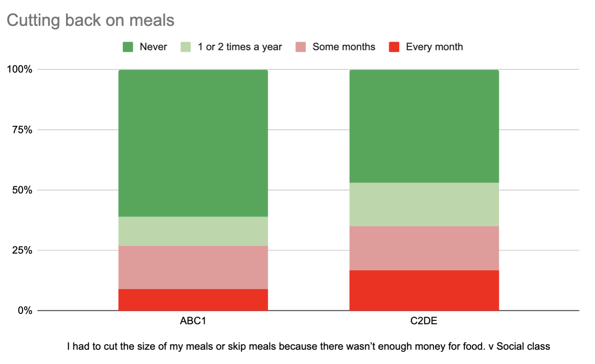Viewport: 595px width, 364px height.
Task: Select the "Some months" legend label
Action: [x=343, y=47]
